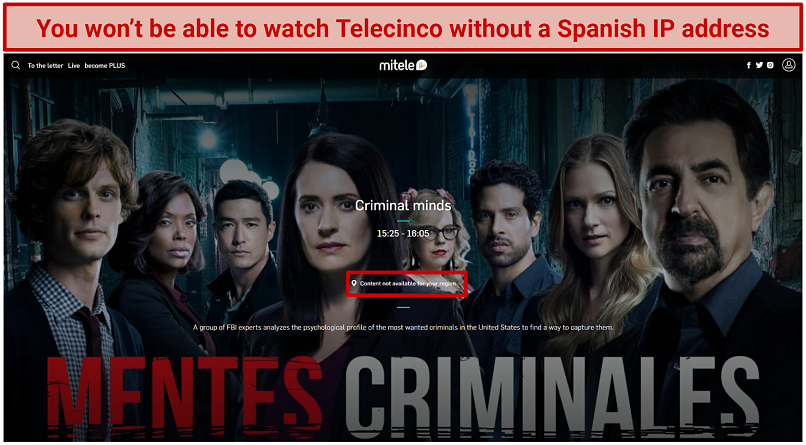Click the 'Criminal minds' show title
Image resolution: width=806 pixels, height=445 pixels.
click(403, 206)
